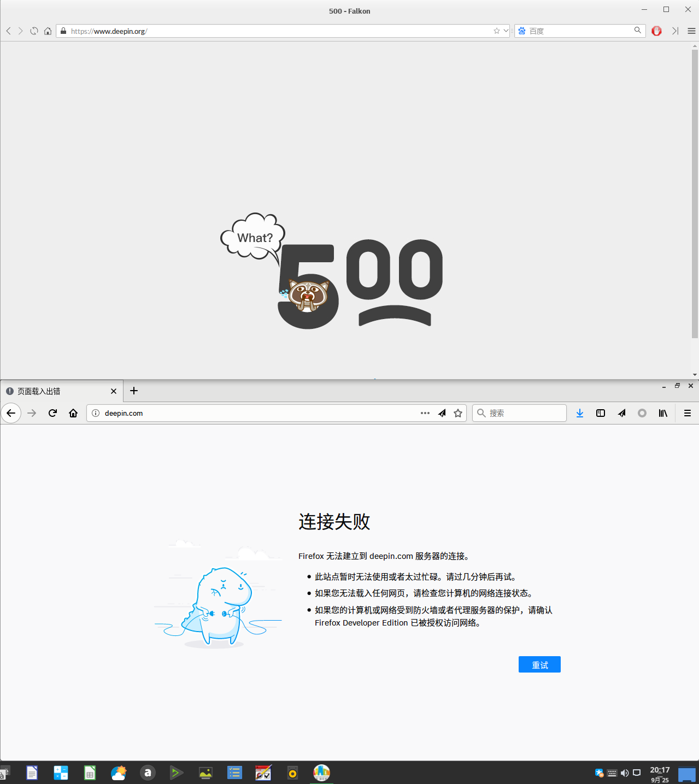699x784 pixels.
Task: Go back in the Falkon window
Action: (8, 31)
